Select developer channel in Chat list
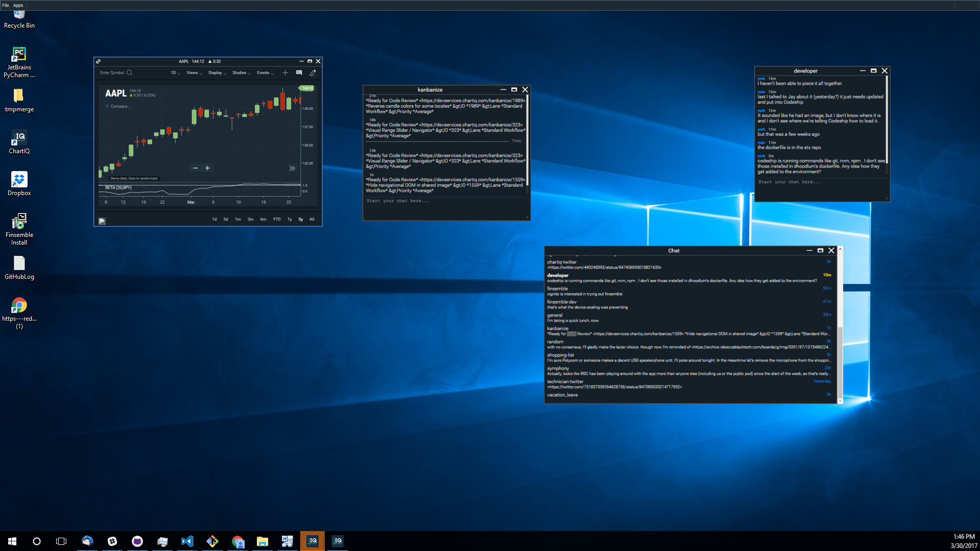980x551 pixels. (x=689, y=278)
